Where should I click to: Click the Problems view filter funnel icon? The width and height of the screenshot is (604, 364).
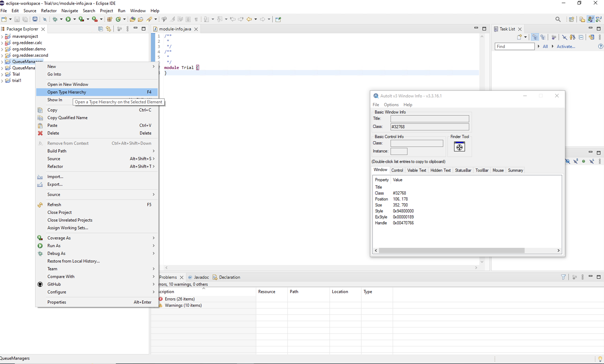[x=563, y=277]
